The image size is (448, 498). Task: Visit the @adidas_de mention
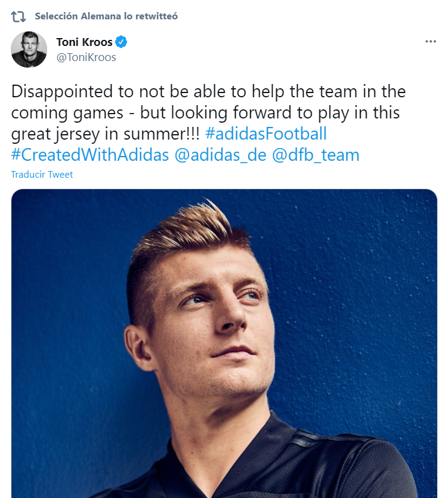(x=220, y=155)
